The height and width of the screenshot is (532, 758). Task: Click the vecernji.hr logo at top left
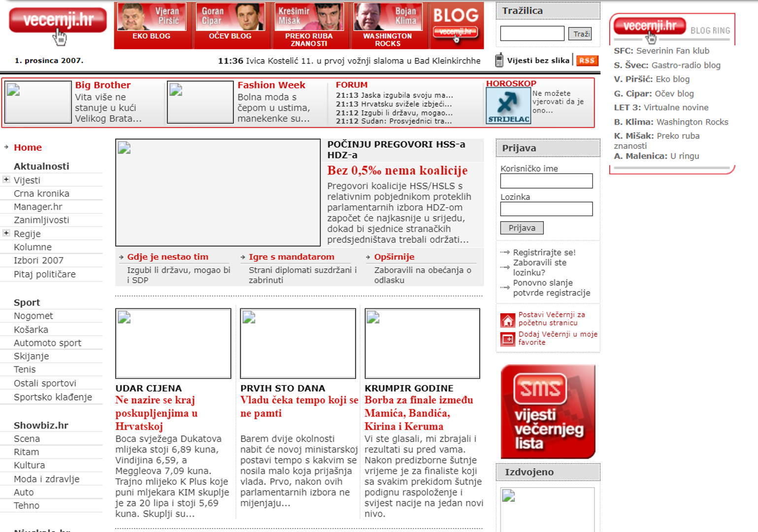58,22
